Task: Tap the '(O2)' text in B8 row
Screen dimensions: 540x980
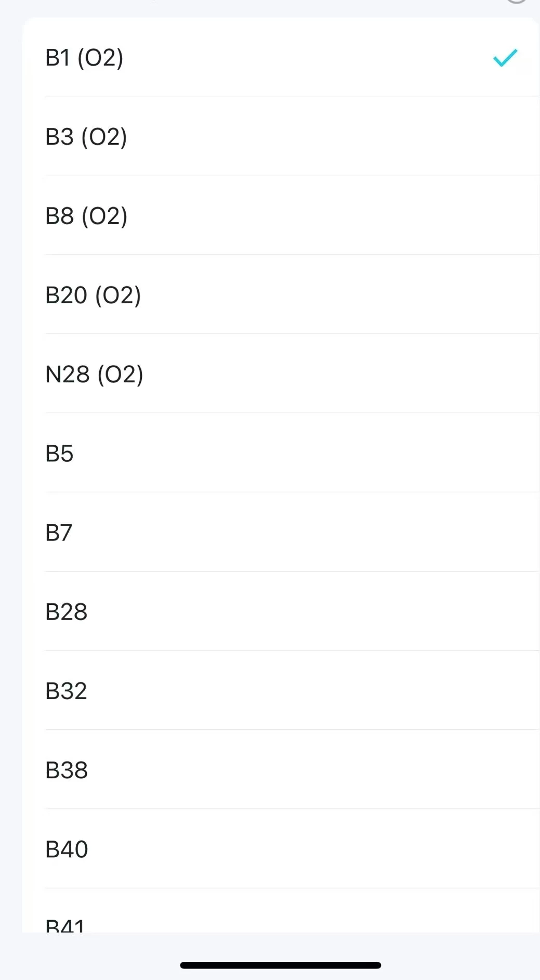Action: click(x=104, y=216)
